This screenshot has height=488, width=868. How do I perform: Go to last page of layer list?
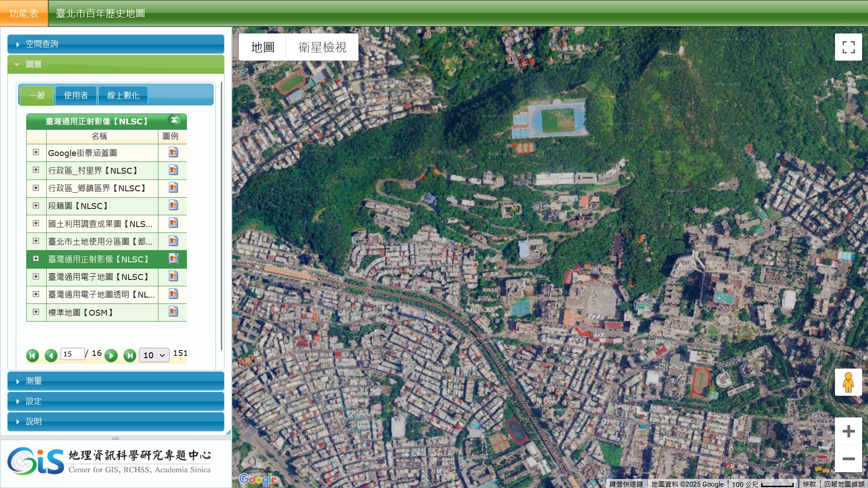coord(129,355)
